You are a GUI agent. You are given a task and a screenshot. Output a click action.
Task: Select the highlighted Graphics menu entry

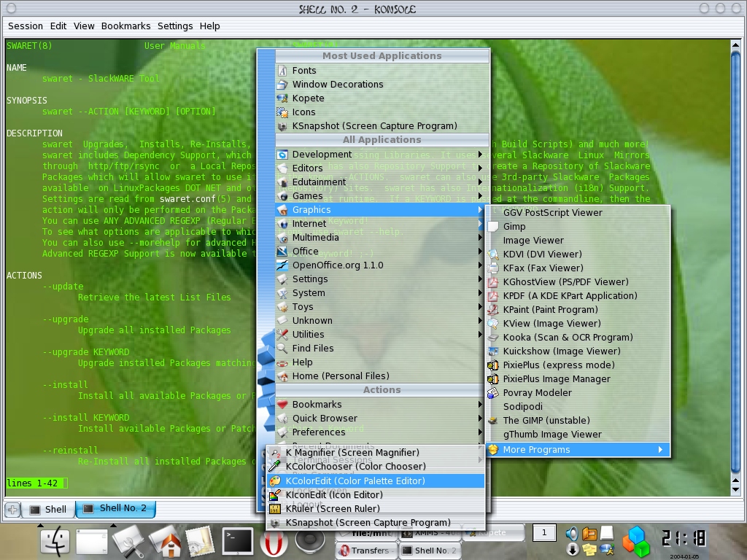click(x=379, y=209)
